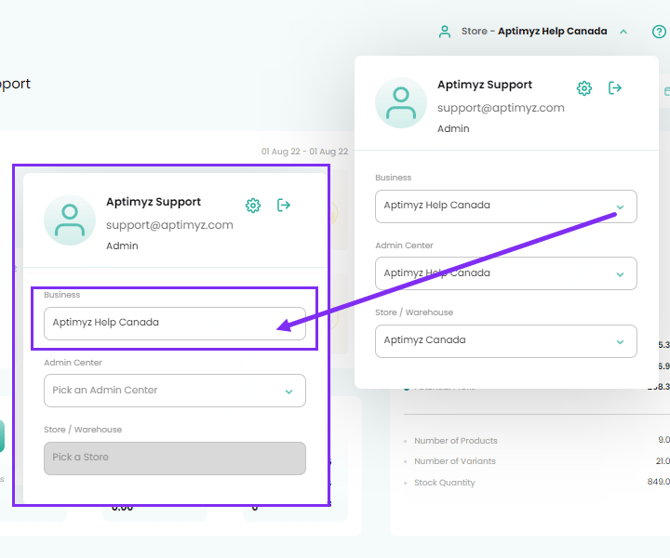Click the profile avatar in the purple-outlined panel
The height and width of the screenshot is (558, 670).
[x=70, y=220]
